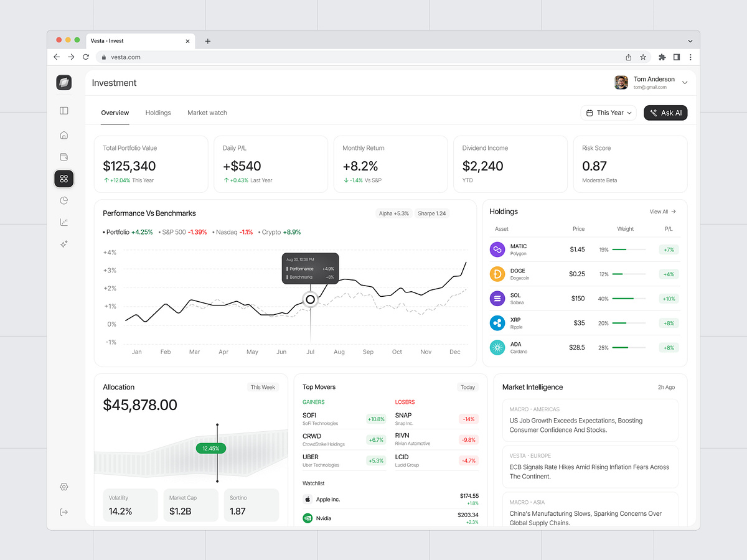Open the Settings gear icon in sidebar
Screen dimensions: 747x560
point(63,487)
